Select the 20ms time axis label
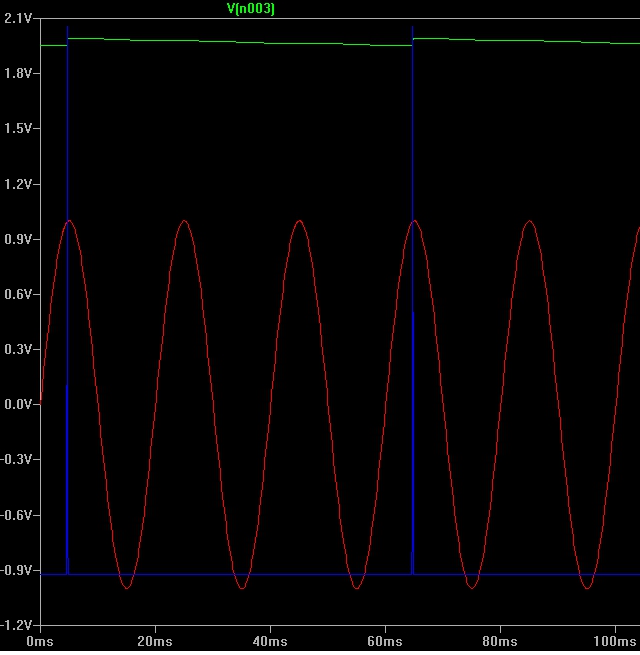Screen dimensions: 640x655 click(x=155, y=640)
